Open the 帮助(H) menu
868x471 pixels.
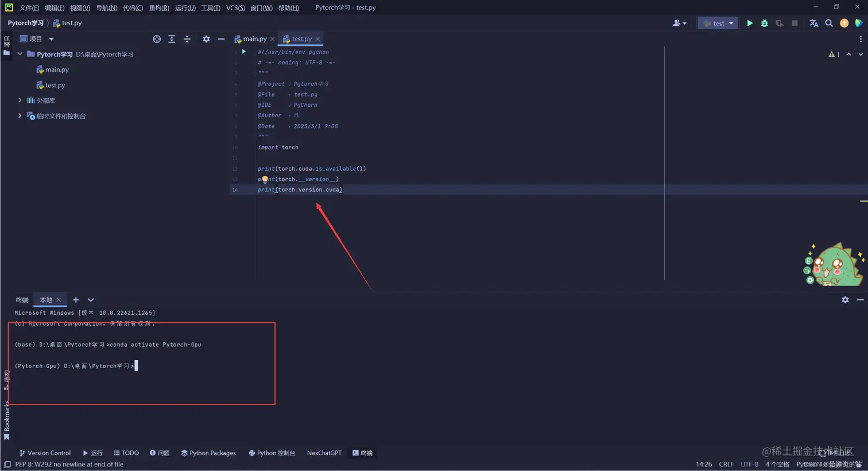click(x=288, y=8)
